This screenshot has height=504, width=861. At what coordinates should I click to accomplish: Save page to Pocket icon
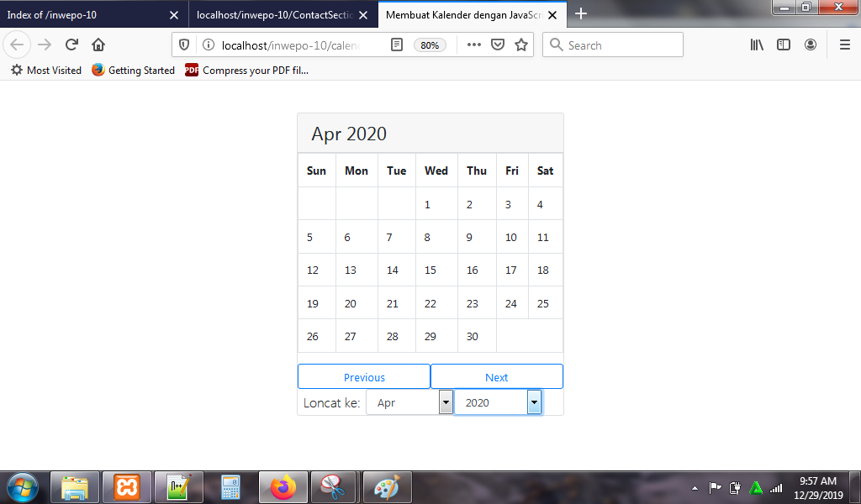(x=498, y=45)
